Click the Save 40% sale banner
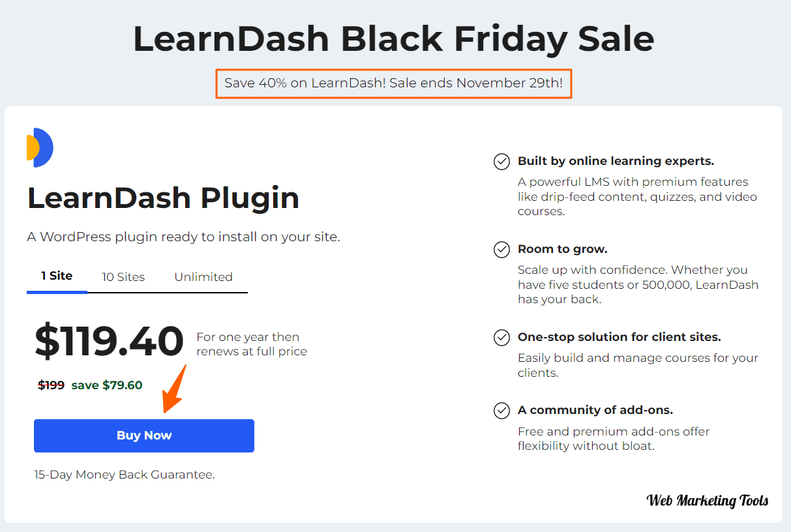 click(394, 83)
